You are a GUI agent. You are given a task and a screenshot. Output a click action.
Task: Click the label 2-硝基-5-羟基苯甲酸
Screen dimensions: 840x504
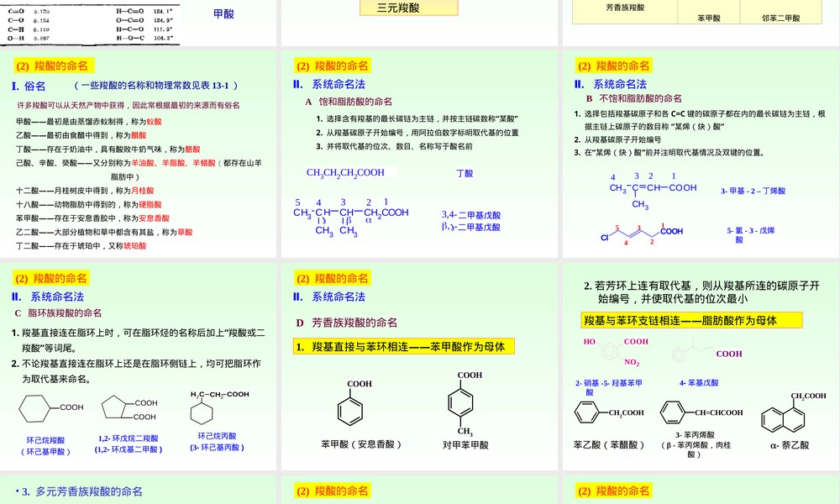coord(608,387)
